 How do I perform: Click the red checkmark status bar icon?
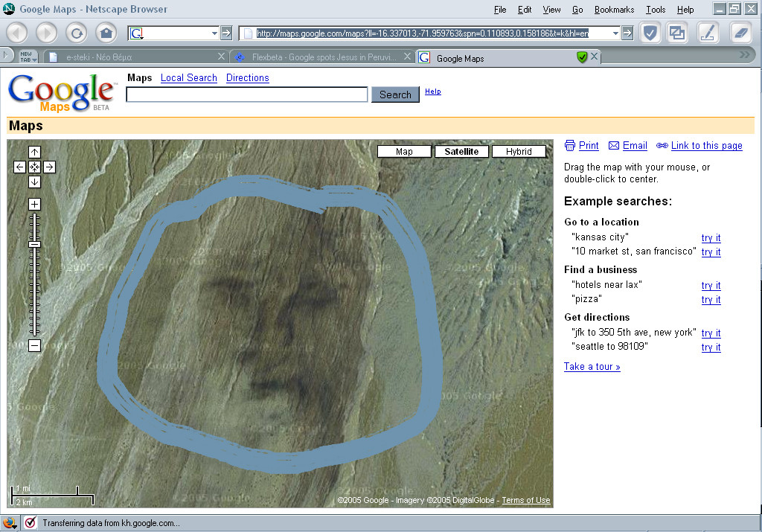pos(31,523)
